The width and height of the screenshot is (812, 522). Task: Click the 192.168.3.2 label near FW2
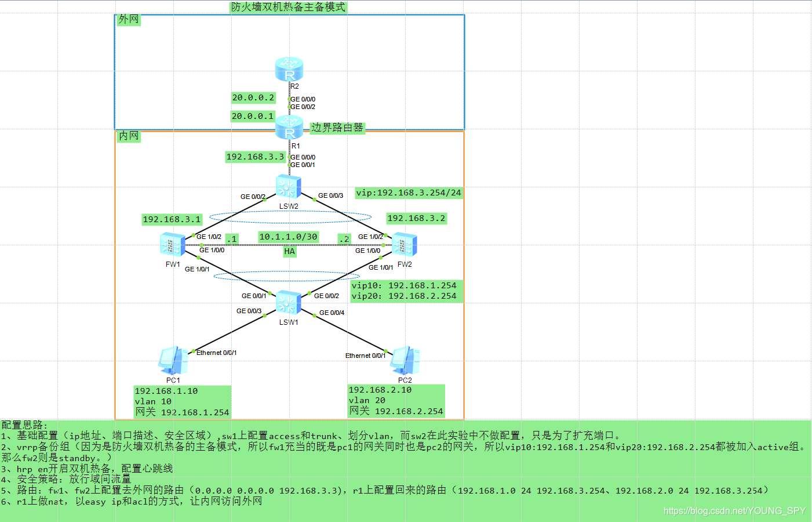(x=416, y=218)
